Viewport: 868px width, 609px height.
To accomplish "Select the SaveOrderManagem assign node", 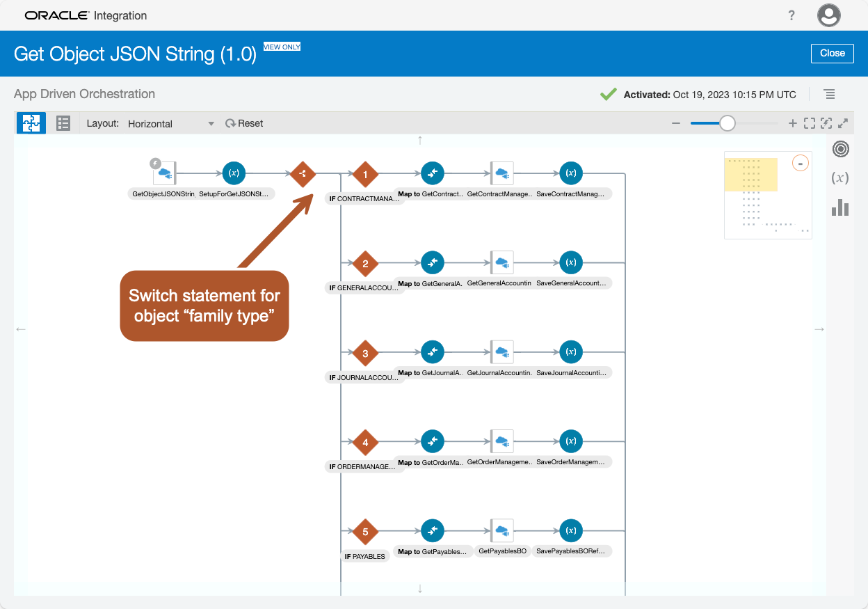I will pyautogui.click(x=570, y=441).
